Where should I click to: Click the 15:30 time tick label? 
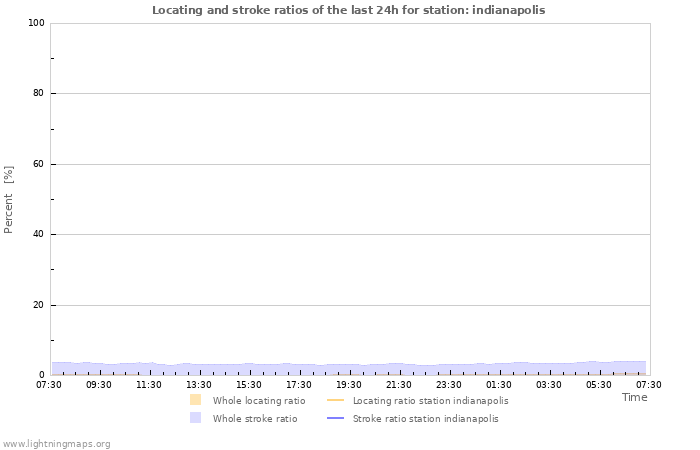[249, 385]
